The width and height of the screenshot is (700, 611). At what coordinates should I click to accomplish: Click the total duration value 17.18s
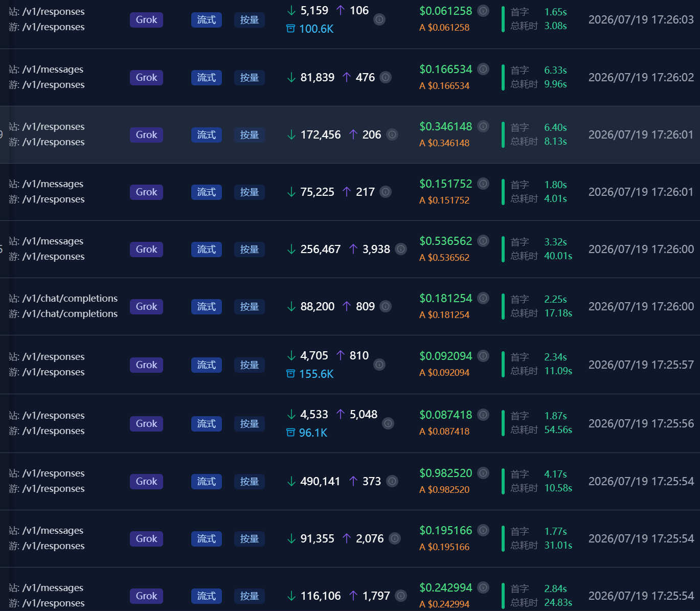click(x=558, y=313)
